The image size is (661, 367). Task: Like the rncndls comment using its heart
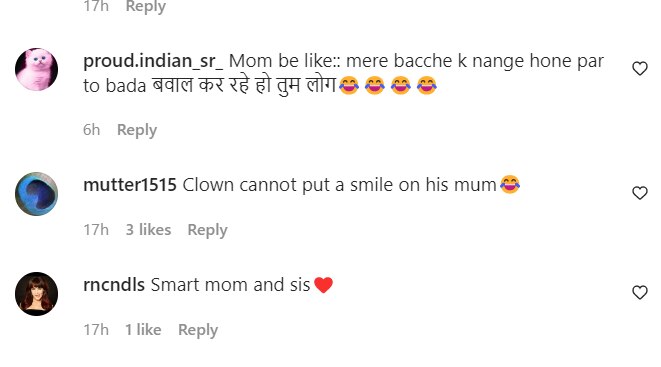click(640, 292)
